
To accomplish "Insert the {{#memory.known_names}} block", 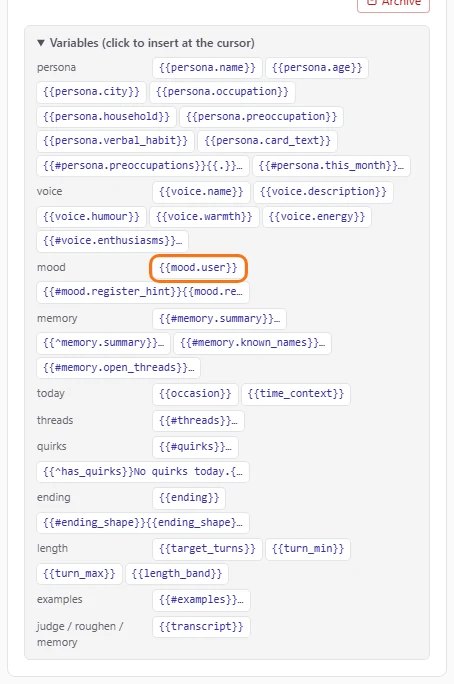I will (x=253, y=343).
